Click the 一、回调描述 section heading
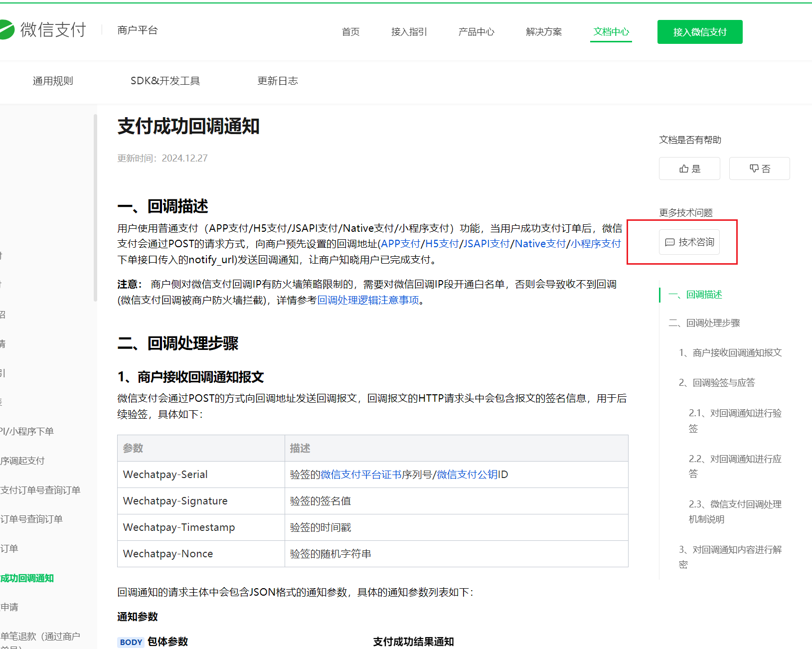Screen dimensions: 812x649 [x=162, y=206]
